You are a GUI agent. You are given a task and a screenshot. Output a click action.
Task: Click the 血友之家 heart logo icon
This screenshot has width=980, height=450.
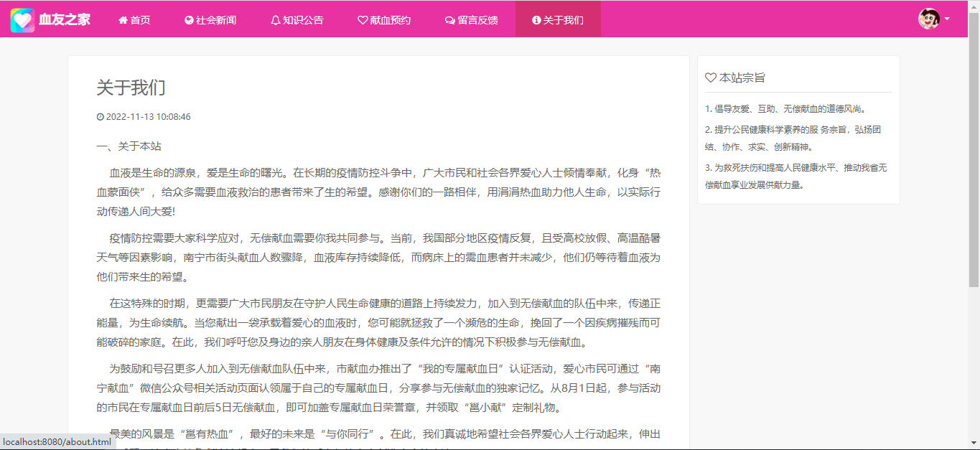pos(22,20)
